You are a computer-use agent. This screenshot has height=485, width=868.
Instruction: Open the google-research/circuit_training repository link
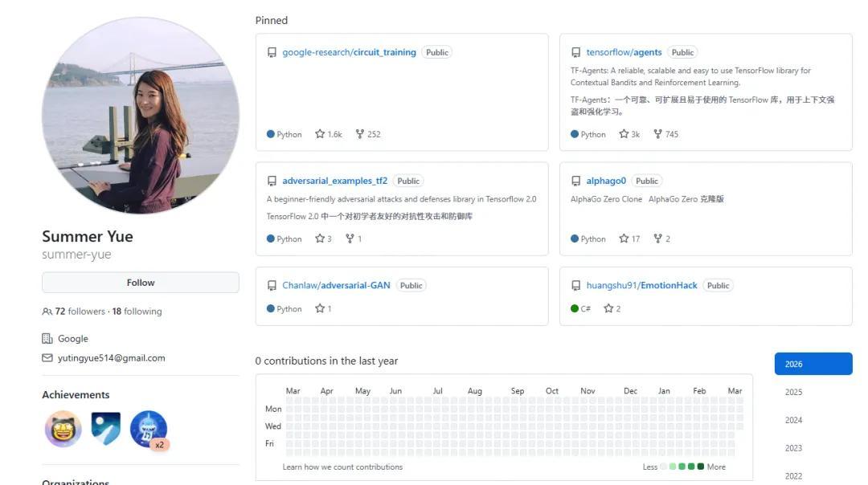pyautogui.click(x=349, y=52)
